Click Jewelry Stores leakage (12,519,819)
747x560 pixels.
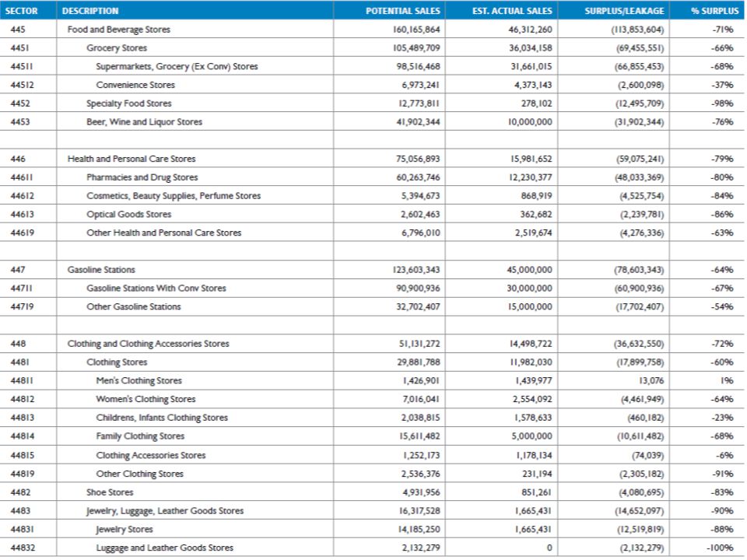point(639,530)
